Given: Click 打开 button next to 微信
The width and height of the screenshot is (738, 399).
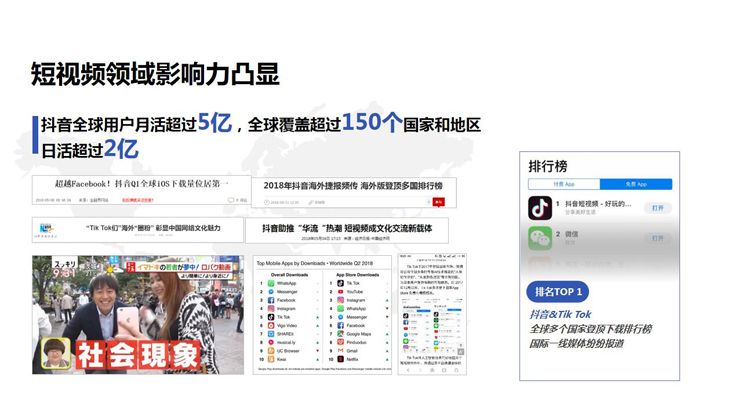Looking at the screenshot, I should click(x=658, y=239).
